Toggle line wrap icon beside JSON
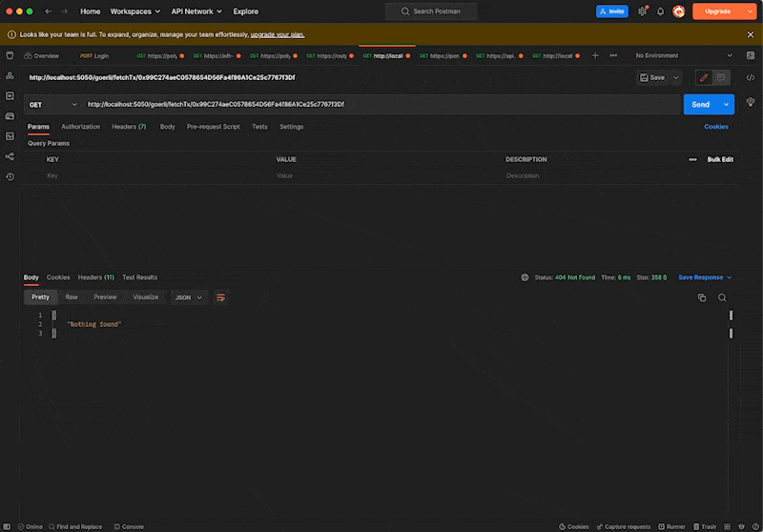Viewport: 763px width, 532px height. pyautogui.click(x=221, y=297)
